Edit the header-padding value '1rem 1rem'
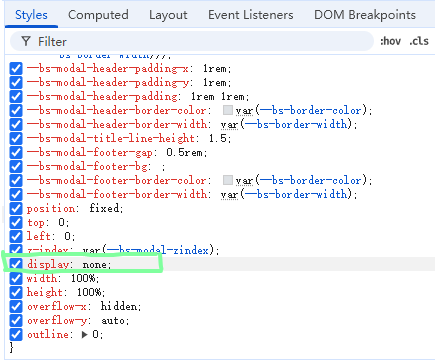 click(x=217, y=97)
